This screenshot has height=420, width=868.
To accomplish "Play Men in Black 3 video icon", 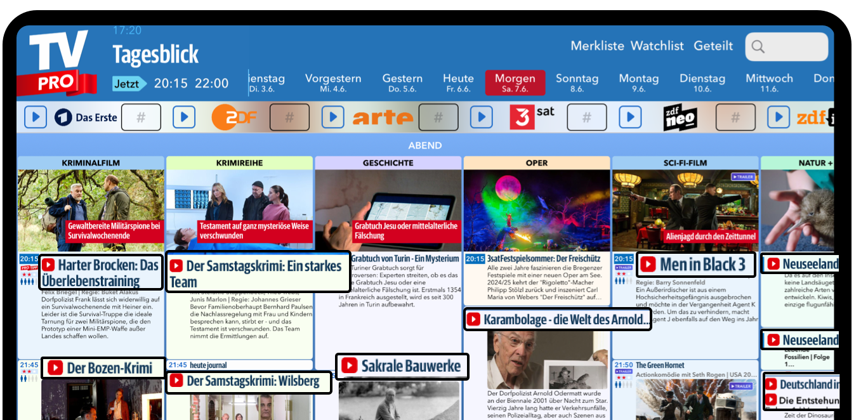I will (648, 265).
